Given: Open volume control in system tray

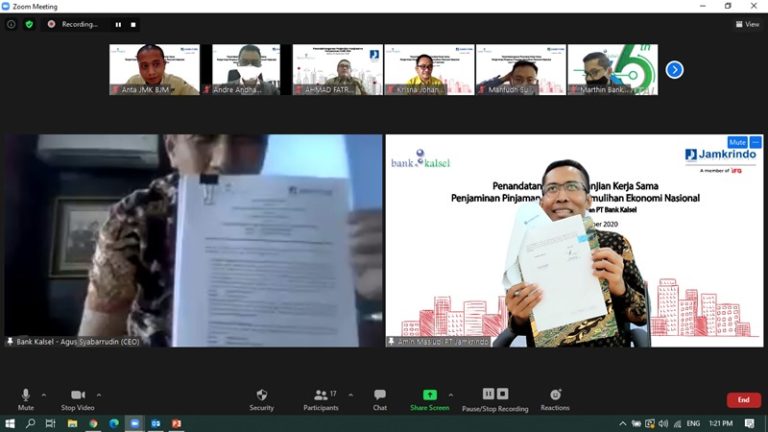Looking at the screenshot, I should (x=663, y=424).
